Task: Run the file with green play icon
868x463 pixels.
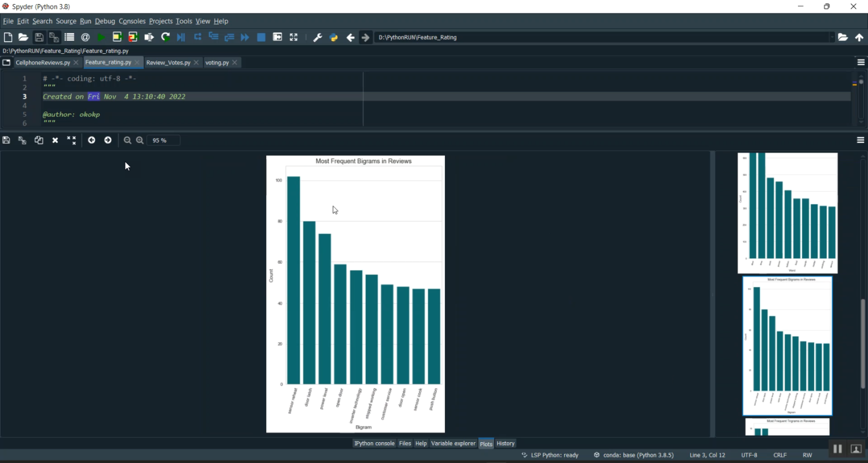Action: click(101, 38)
